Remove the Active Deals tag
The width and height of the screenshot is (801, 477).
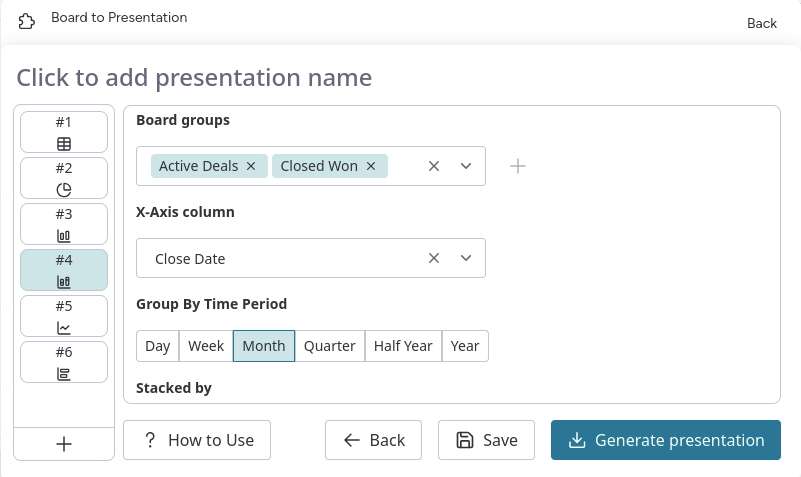pyautogui.click(x=251, y=166)
